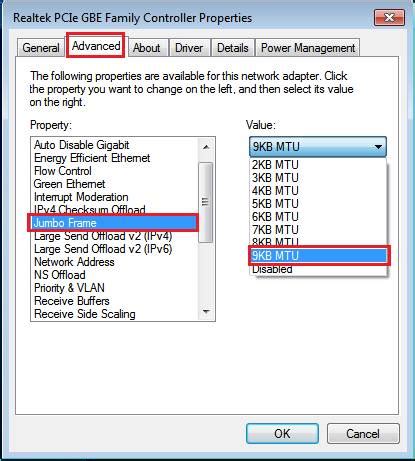The image size is (415, 461).
Task: Select Network Address property
Action: (x=115, y=262)
